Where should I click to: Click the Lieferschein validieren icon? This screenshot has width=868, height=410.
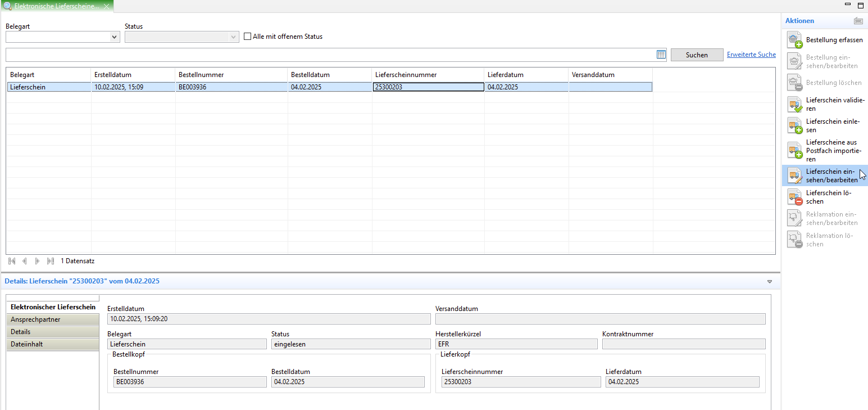click(x=795, y=105)
